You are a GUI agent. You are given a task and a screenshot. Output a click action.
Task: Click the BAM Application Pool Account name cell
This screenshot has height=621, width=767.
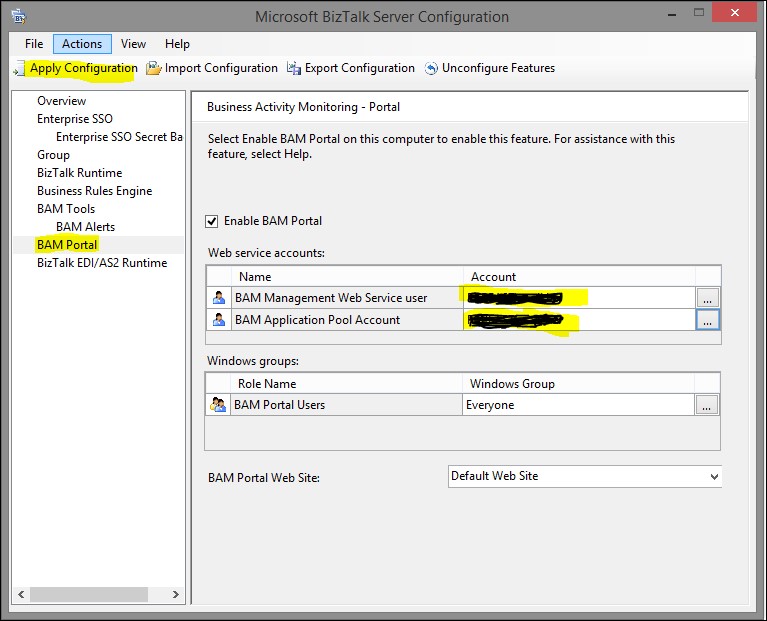347,320
